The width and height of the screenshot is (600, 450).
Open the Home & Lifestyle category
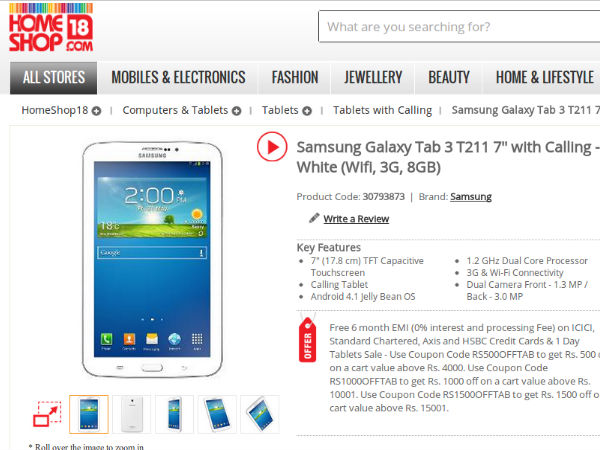545,78
